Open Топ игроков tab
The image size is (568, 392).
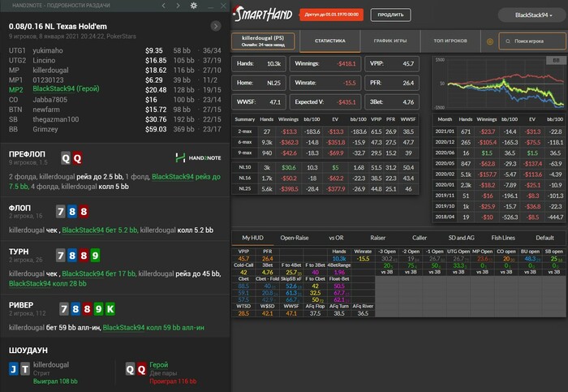(450, 41)
